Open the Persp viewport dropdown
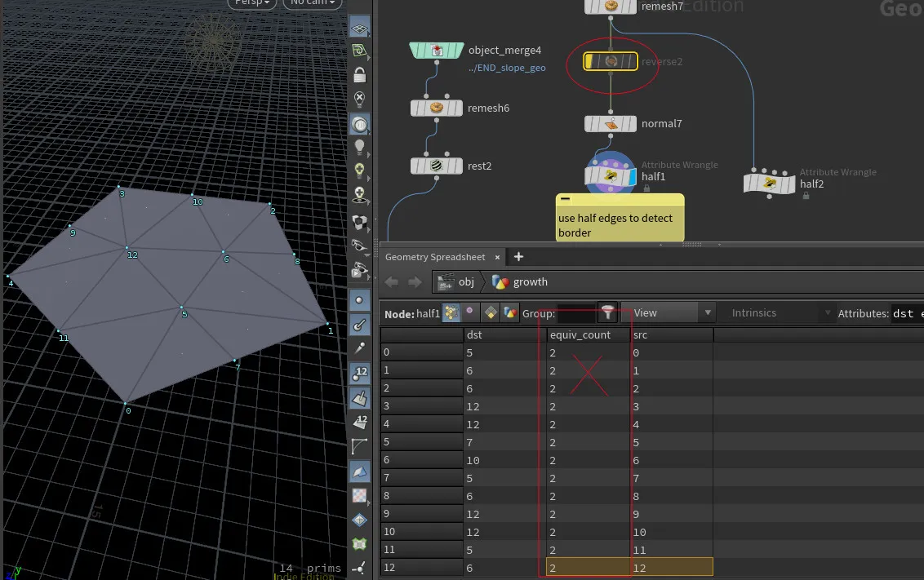Screen dimensions: 924x580 [252, 3]
